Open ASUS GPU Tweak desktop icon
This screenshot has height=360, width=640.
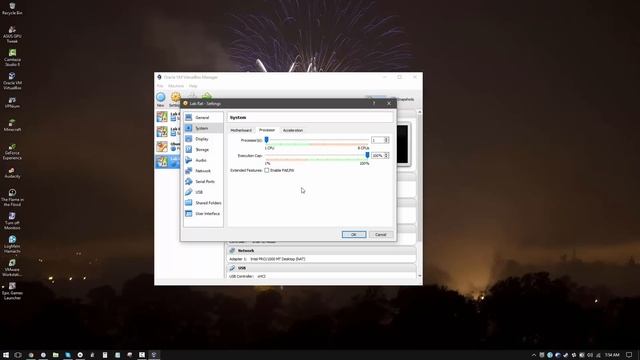pos(12,34)
